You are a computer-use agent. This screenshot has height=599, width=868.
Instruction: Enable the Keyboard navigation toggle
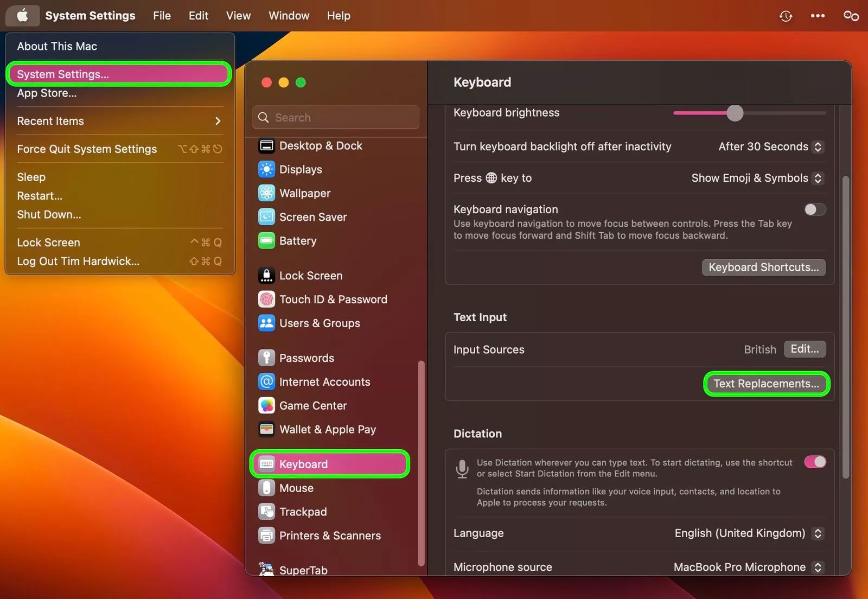click(x=815, y=209)
